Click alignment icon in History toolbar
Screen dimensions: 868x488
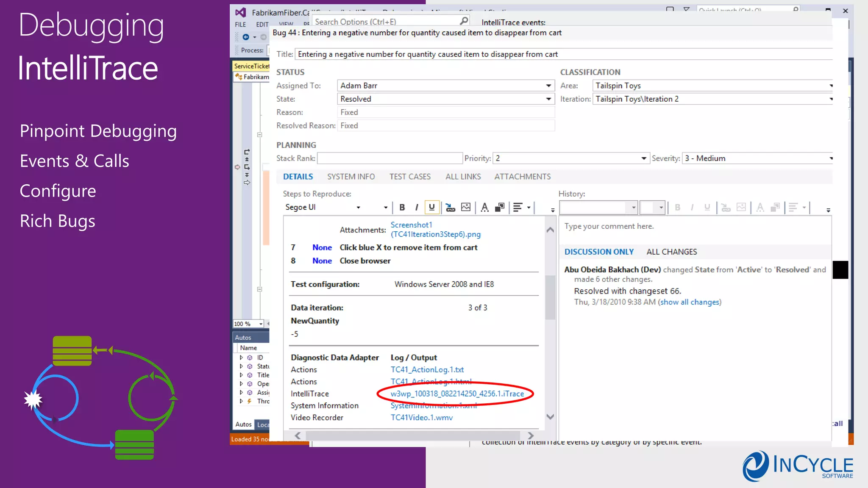793,207
